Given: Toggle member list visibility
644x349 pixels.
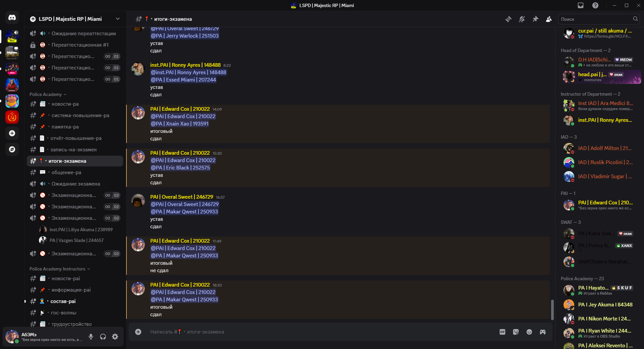Looking at the screenshot, I should [x=549, y=19].
